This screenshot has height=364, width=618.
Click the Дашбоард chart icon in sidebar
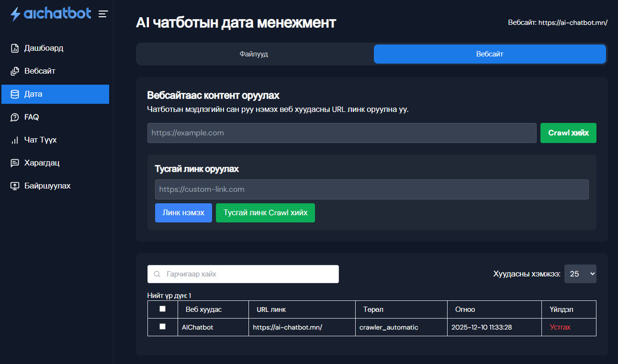click(15, 48)
